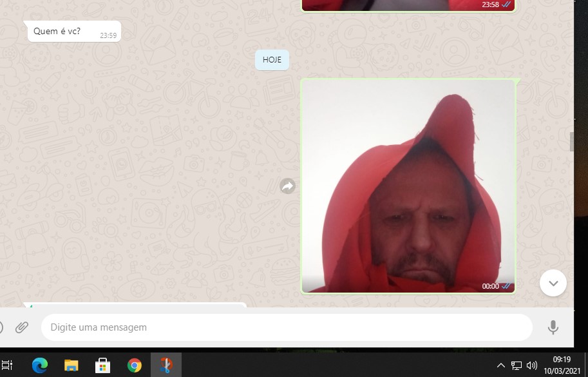Click the show desktop strip
The height and width of the screenshot is (377, 588).
pyautogui.click(x=586, y=365)
